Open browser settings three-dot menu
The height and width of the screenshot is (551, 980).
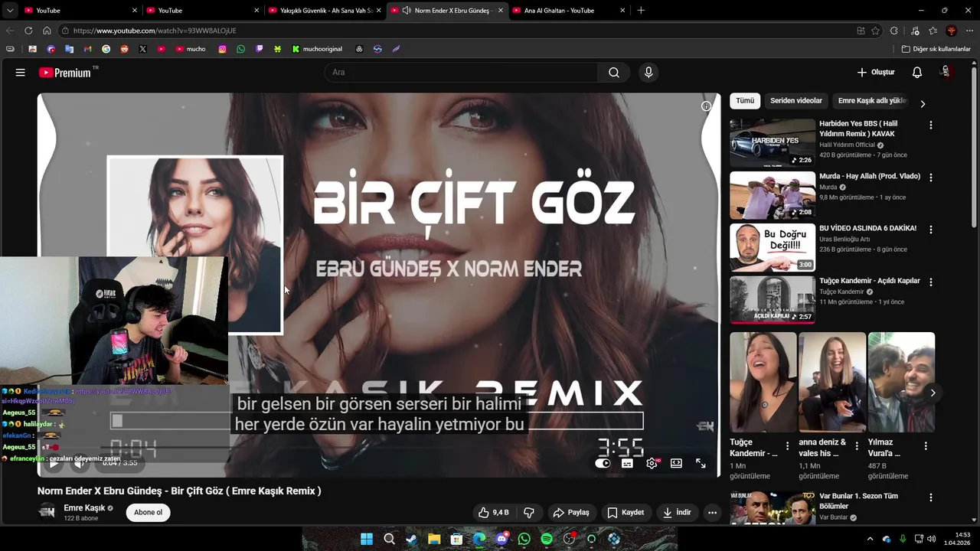[969, 31]
